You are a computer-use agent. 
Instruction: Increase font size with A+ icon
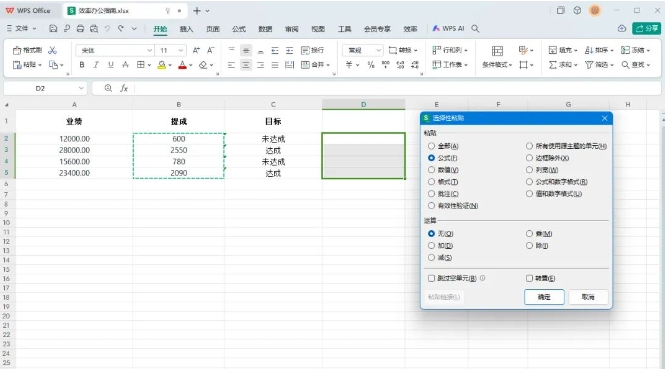(196, 50)
